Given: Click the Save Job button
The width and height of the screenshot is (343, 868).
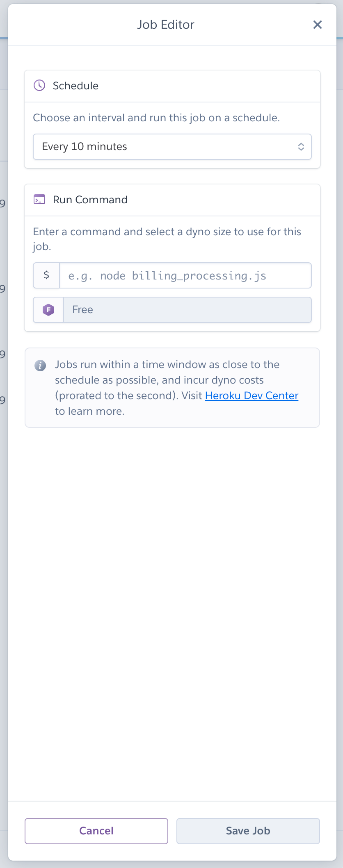Looking at the screenshot, I should point(248,831).
